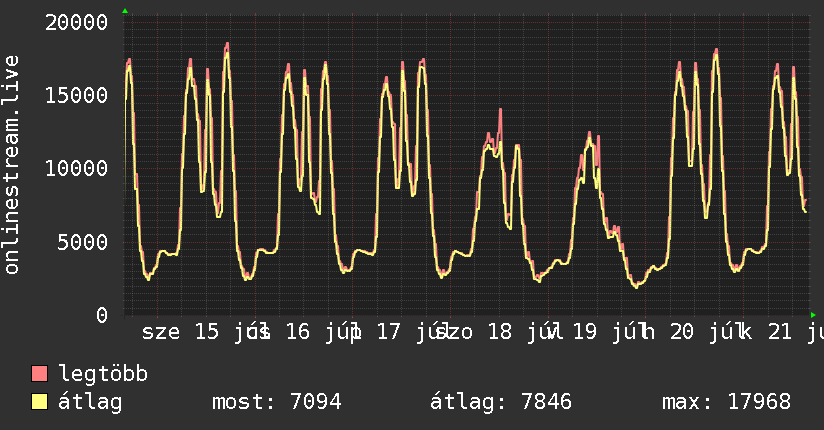Click the 5000 y-axis label
This screenshot has width=824, height=430.
83,242
